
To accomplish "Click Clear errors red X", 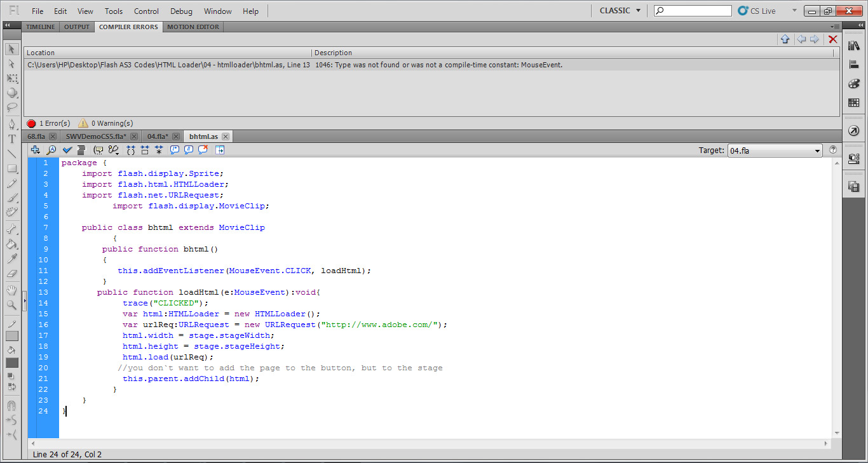I will click(833, 39).
